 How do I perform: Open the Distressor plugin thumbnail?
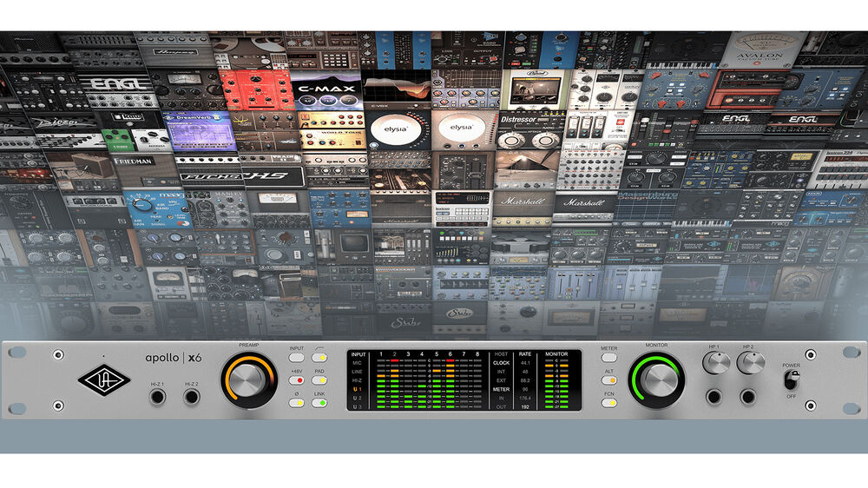click(x=529, y=130)
